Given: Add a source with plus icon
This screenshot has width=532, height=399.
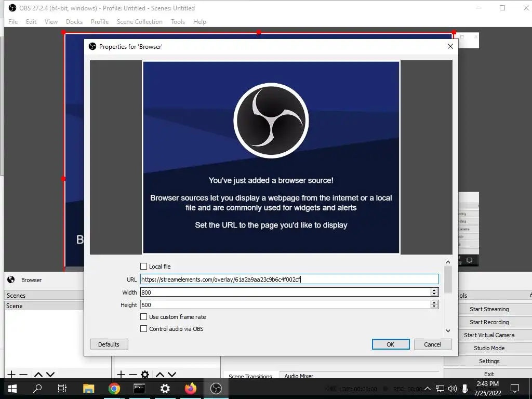Looking at the screenshot, I should (x=121, y=375).
